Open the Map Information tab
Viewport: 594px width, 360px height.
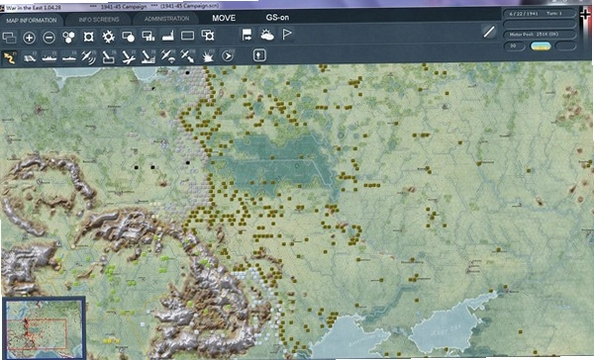(x=31, y=20)
